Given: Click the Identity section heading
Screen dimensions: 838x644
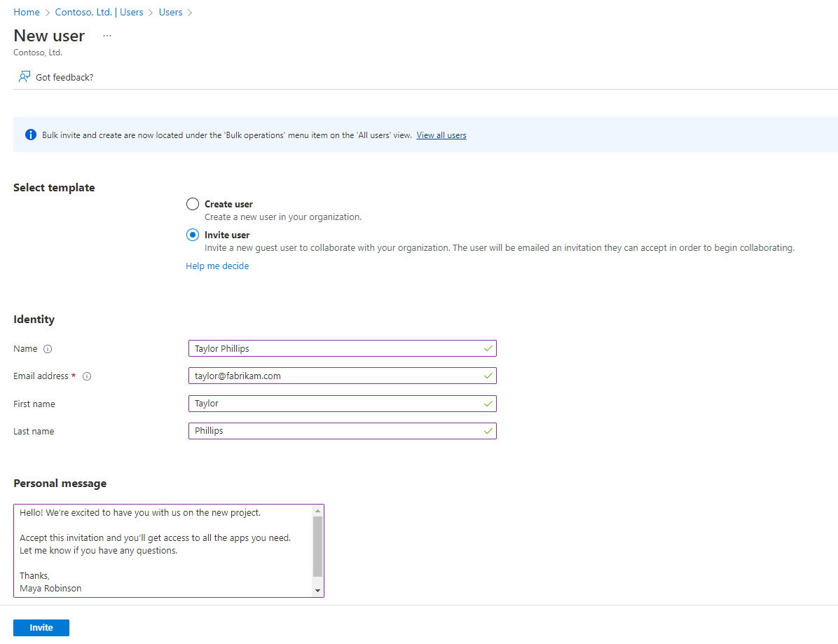Looking at the screenshot, I should 34,320.
